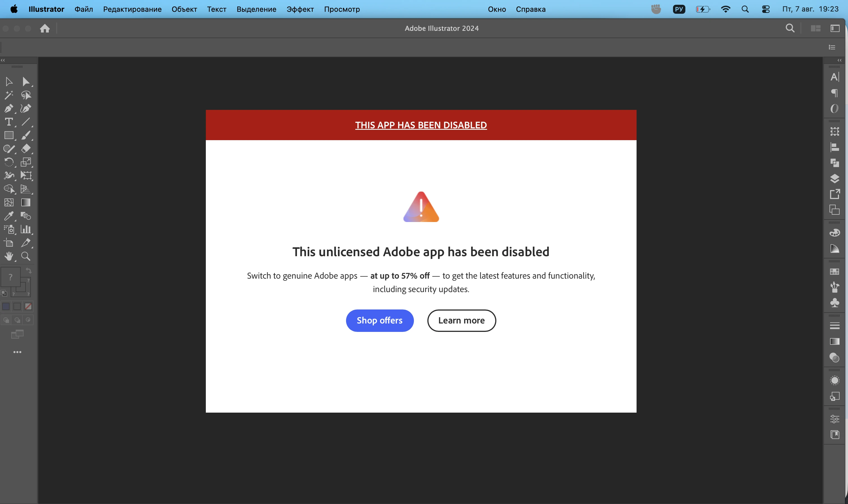The width and height of the screenshot is (848, 504).
Task: Select the Shaper tool
Action: tap(9, 149)
